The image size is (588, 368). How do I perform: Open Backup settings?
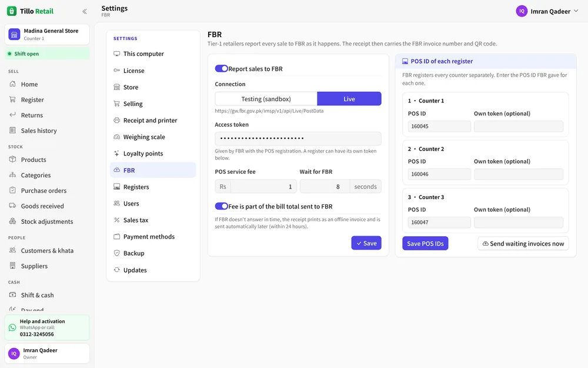point(153,253)
